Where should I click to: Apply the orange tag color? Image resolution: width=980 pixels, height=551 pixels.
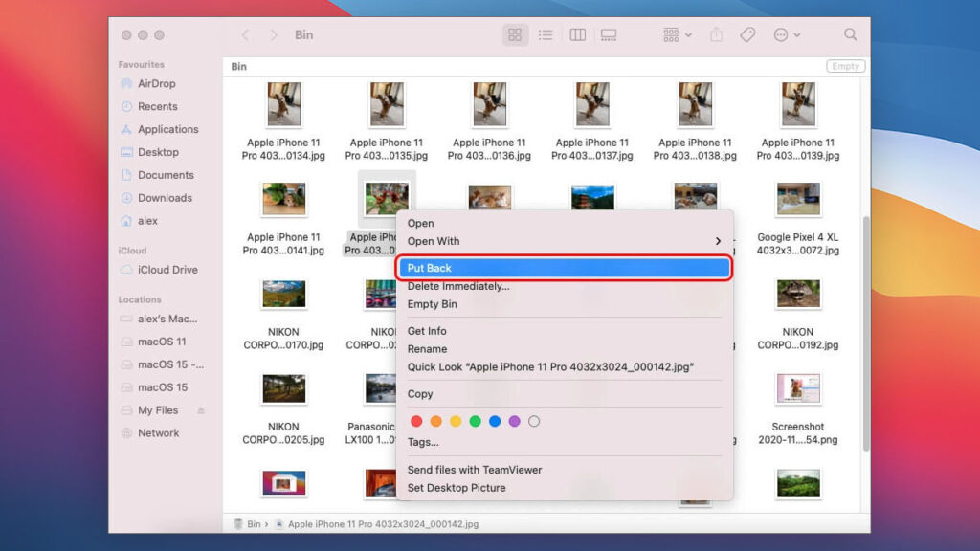(436, 422)
